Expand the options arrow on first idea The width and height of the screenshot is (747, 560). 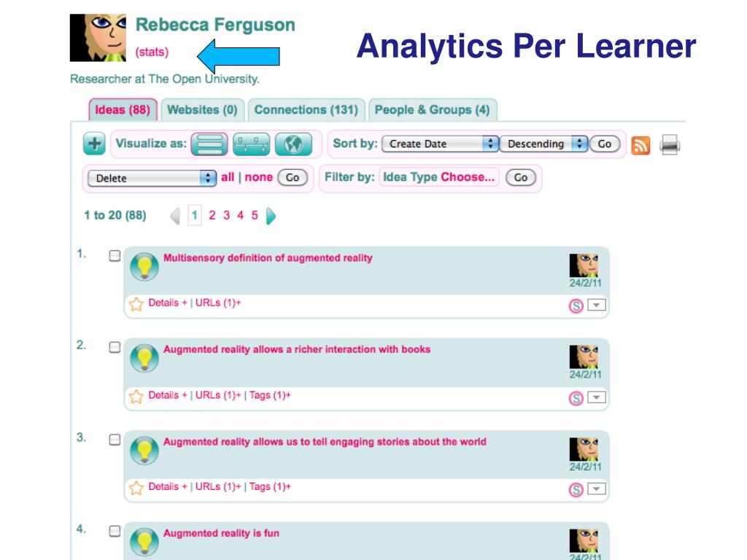click(x=597, y=305)
